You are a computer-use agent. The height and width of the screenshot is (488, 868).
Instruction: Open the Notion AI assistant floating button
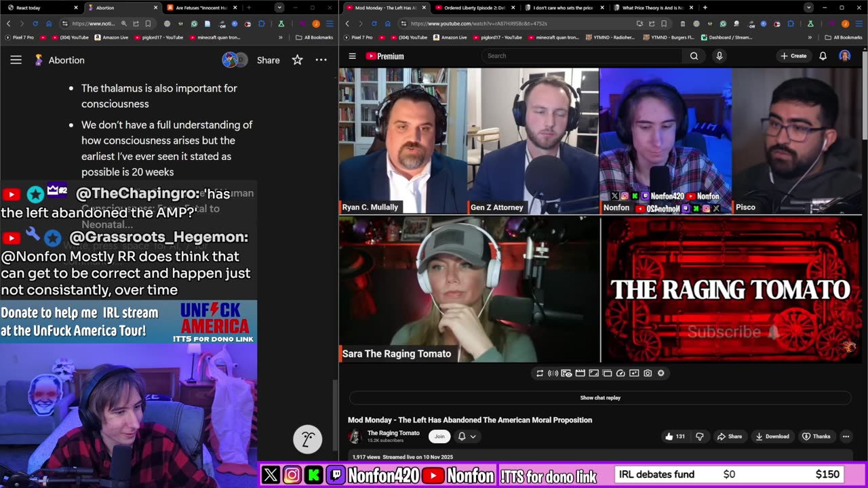[x=307, y=439]
